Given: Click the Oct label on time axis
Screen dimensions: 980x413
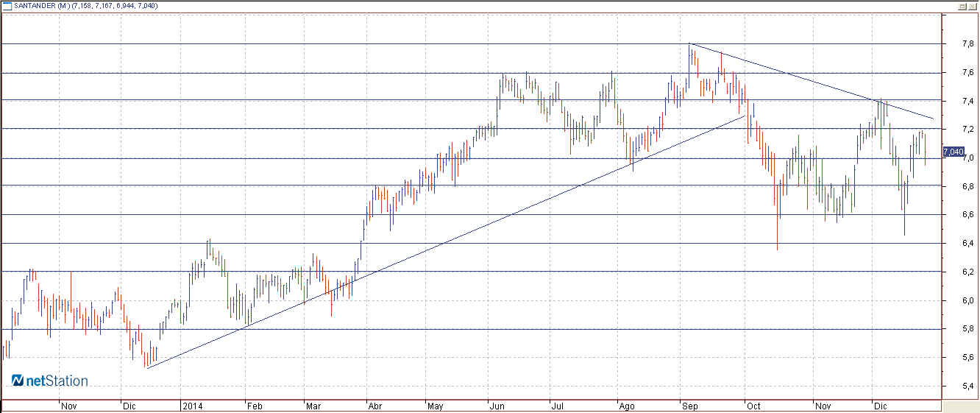Looking at the screenshot, I should [x=753, y=406].
